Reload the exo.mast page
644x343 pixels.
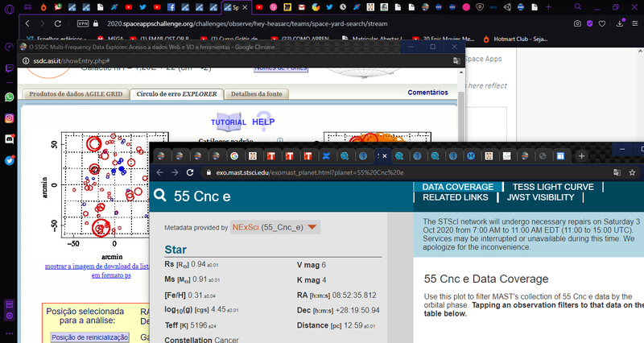point(190,172)
